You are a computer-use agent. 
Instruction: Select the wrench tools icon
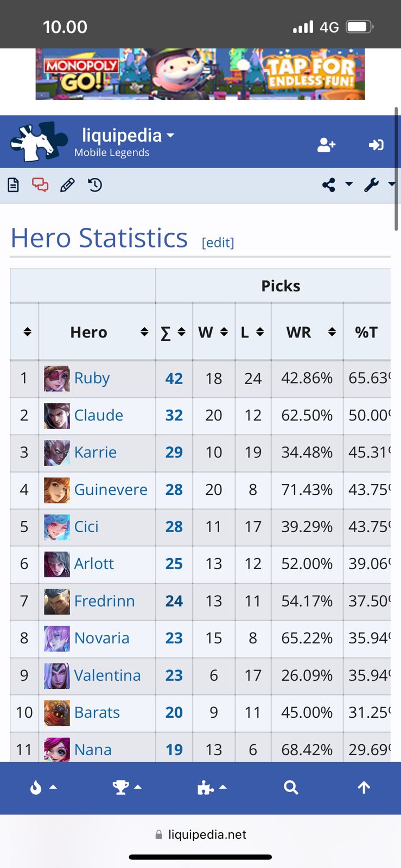click(x=371, y=185)
